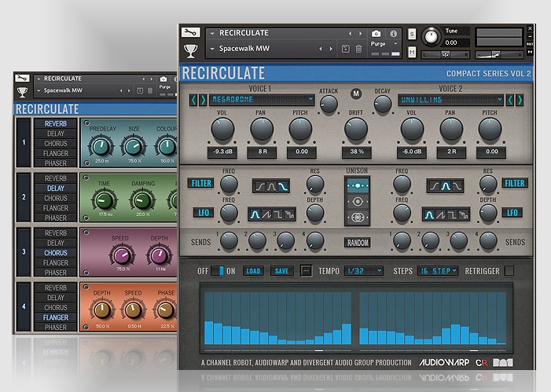Choose the random step LFO waveform for Voice 2
The width and height of the screenshot is (551, 392).
pos(464,214)
